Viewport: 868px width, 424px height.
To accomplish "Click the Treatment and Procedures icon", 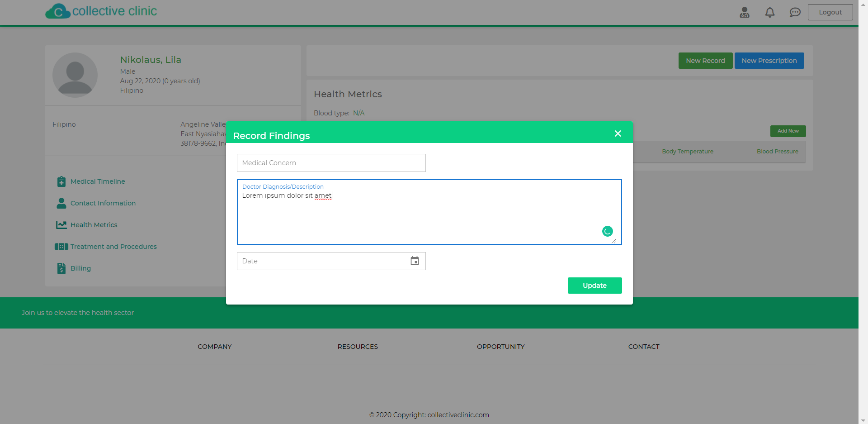I will (61, 247).
